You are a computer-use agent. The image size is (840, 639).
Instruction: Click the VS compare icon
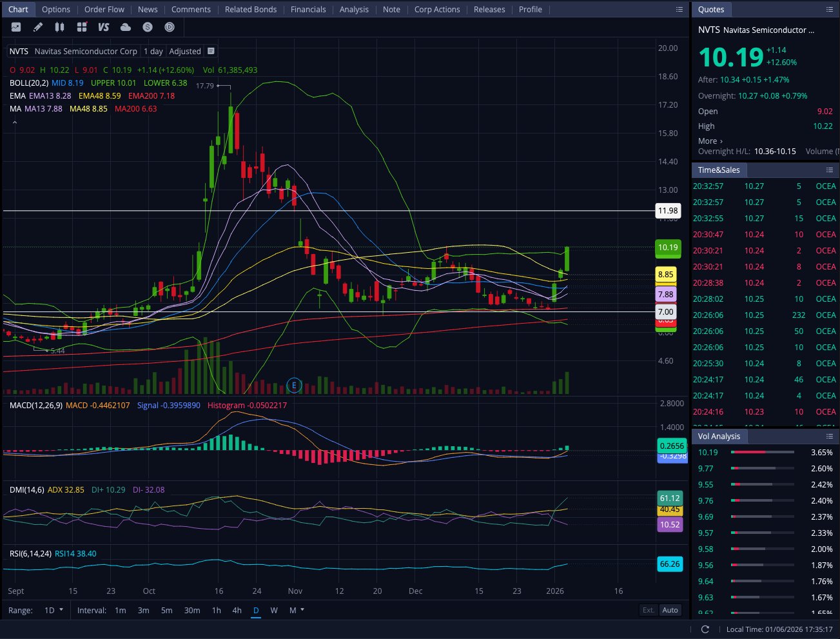point(103,27)
